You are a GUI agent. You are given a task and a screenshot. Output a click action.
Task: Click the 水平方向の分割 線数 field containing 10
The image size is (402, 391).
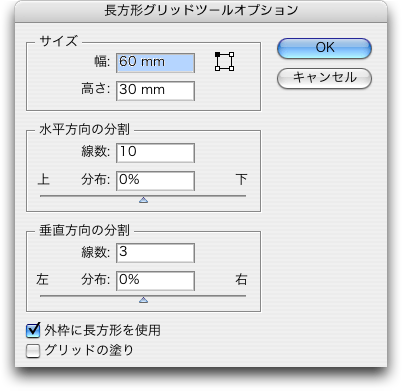[155, 153]
